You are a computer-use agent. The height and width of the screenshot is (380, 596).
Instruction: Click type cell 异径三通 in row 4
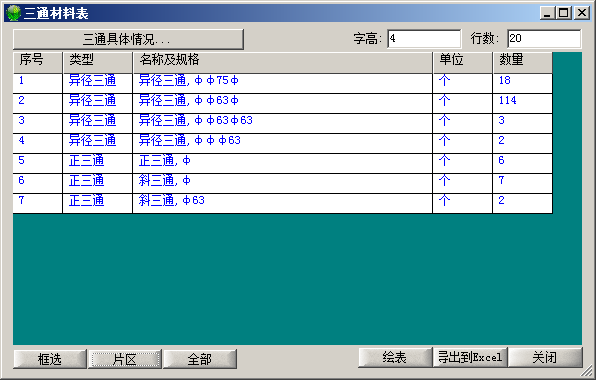pyautogui.click(x=97, y=144)
